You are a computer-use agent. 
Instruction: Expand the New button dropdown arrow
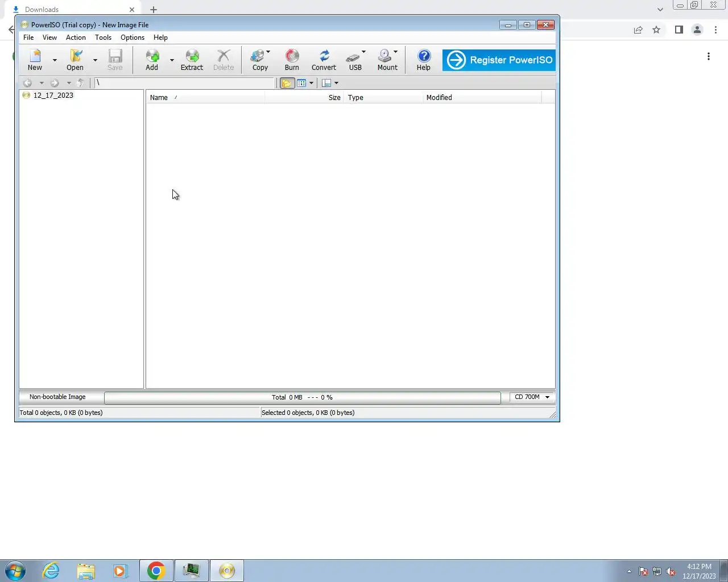point(55,60)
